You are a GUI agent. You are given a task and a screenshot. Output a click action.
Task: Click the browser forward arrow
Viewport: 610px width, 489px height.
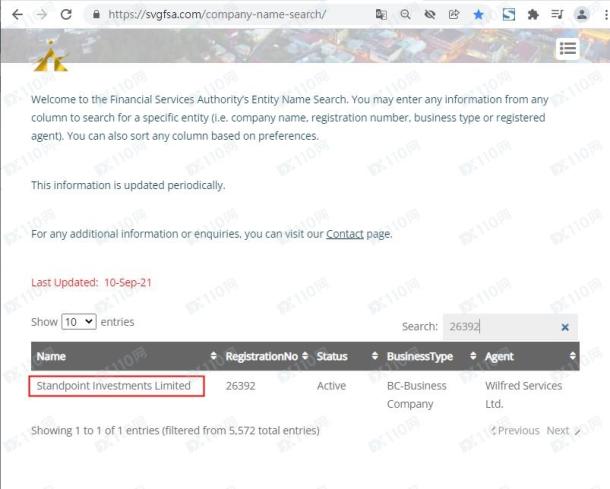tap(42, 15)
